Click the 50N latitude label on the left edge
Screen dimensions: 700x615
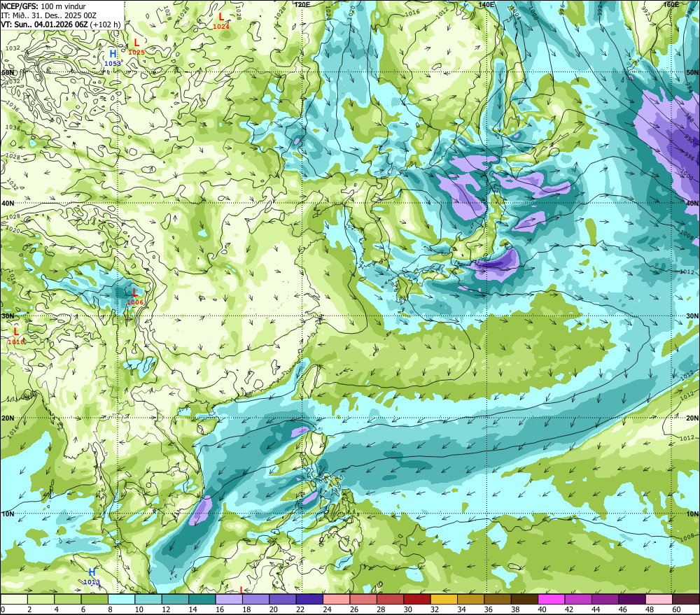click(8, 72)
